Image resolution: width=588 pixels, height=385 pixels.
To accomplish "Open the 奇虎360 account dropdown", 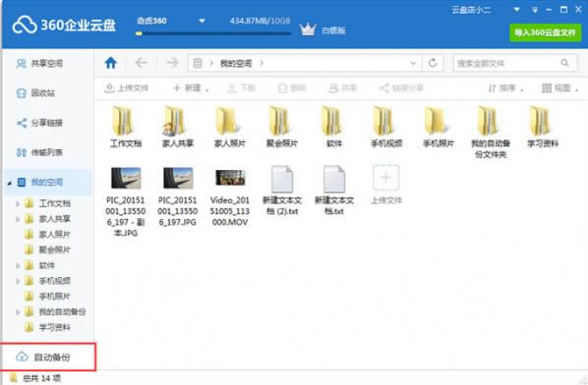I will pos(202,21).
